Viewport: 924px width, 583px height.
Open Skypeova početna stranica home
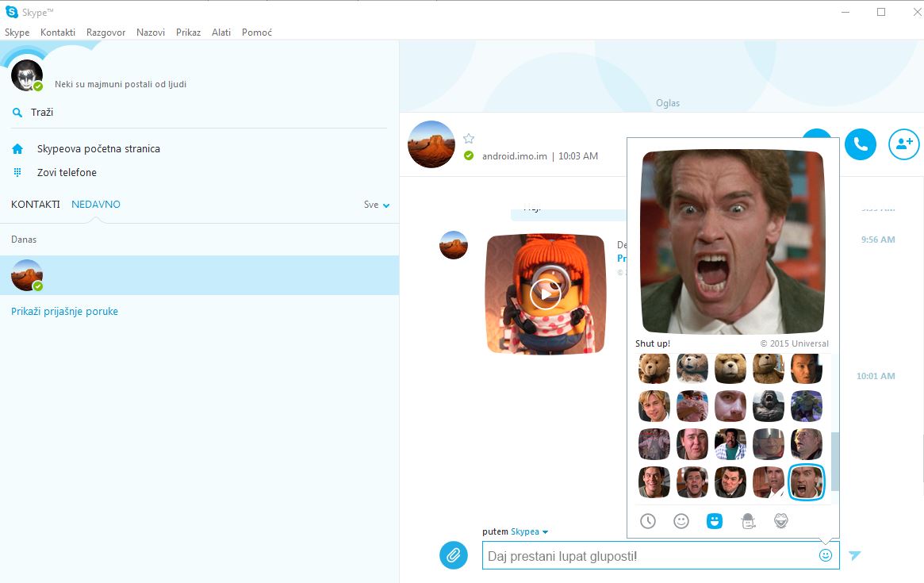(x=98, y=148)
